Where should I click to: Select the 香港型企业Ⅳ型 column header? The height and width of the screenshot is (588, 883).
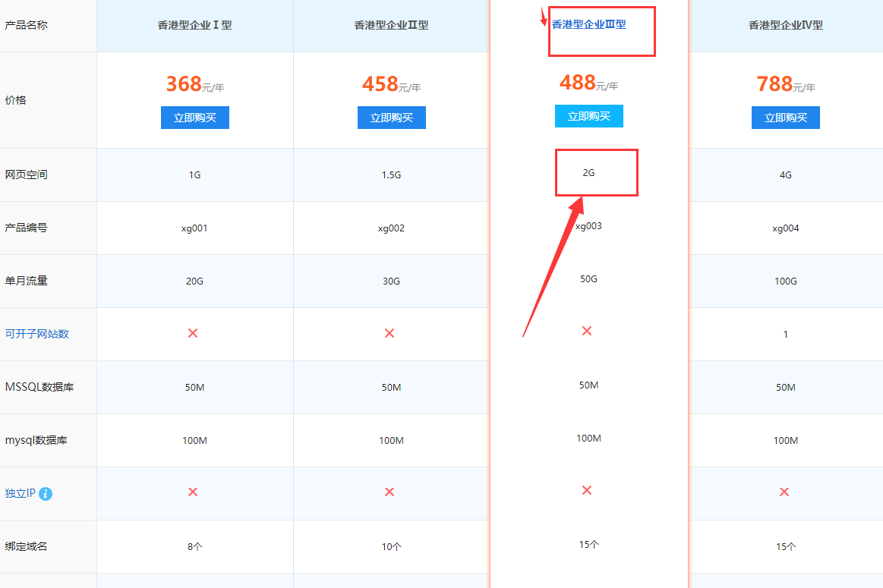[x=786, y=25]
